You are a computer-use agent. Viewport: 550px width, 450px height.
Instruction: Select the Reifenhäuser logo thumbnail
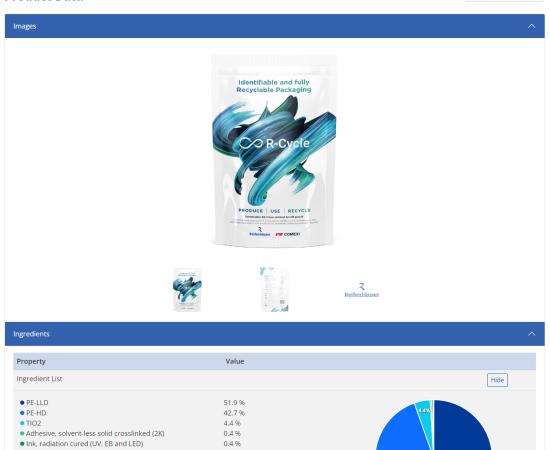point(362,290)
